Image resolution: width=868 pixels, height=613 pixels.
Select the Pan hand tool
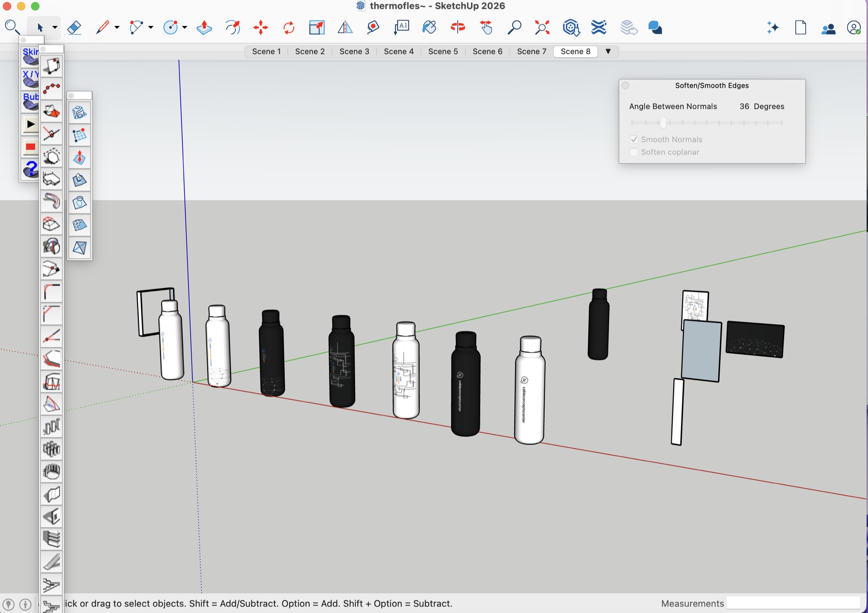tap(486, 27)
